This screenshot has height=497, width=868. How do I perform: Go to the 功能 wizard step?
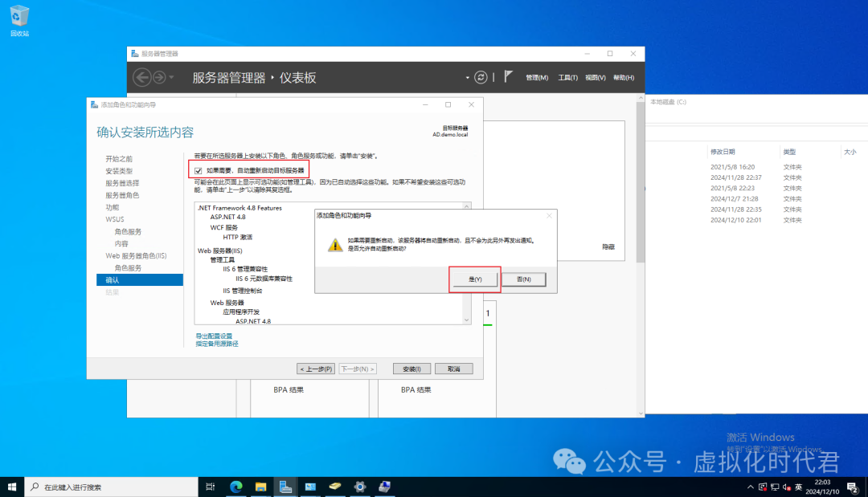113,207
